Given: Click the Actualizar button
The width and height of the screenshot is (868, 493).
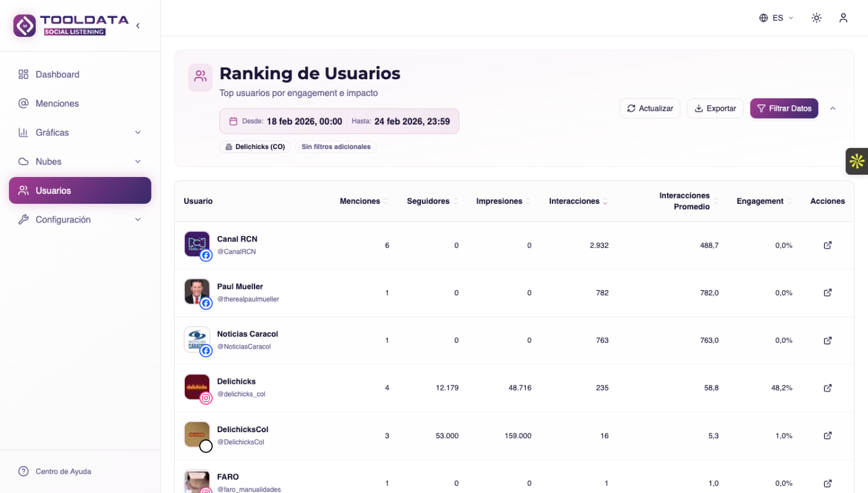Looking at the screenshot, I should coord(650,108).
